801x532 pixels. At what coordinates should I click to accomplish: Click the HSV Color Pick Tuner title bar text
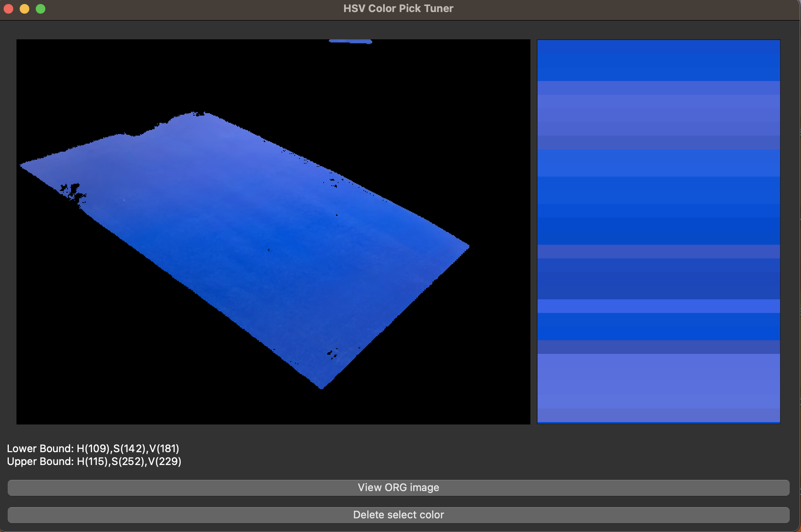[398, 8]
